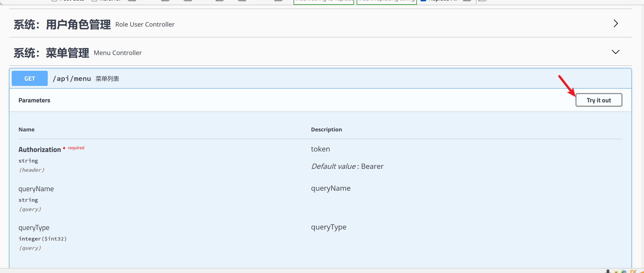This screenshot has width=644, height=273.
Task: Click the Description column header
Action: (326, 130)
